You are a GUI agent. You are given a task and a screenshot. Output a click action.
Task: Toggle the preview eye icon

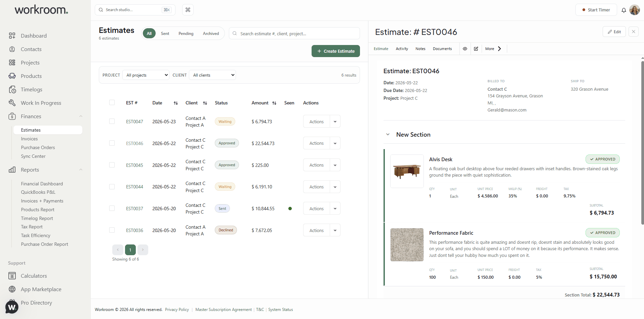tap(465, 49)
